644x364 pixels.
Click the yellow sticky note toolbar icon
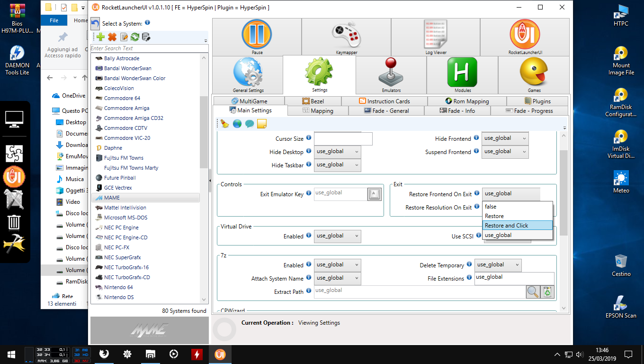tap(261, 124)
